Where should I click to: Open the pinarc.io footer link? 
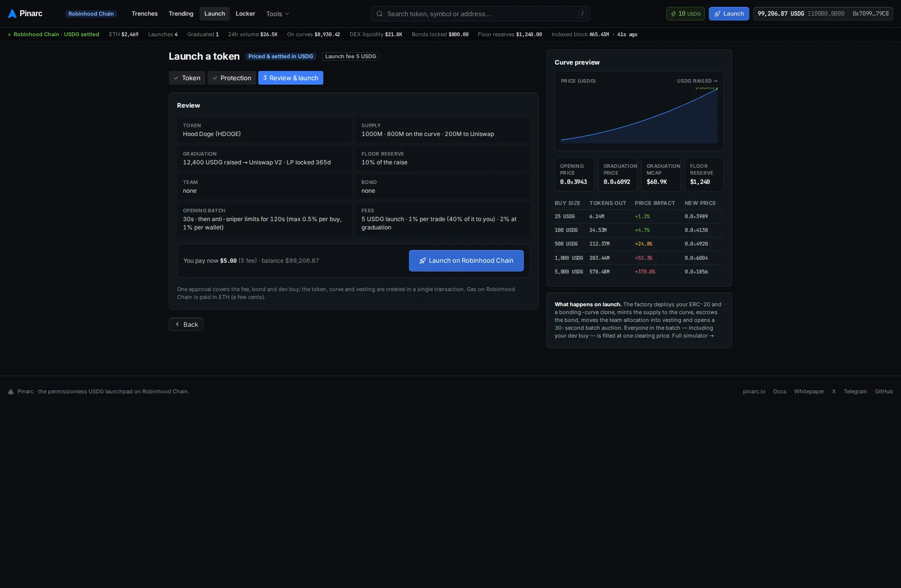pyautogui.click(x=754, y=391)
